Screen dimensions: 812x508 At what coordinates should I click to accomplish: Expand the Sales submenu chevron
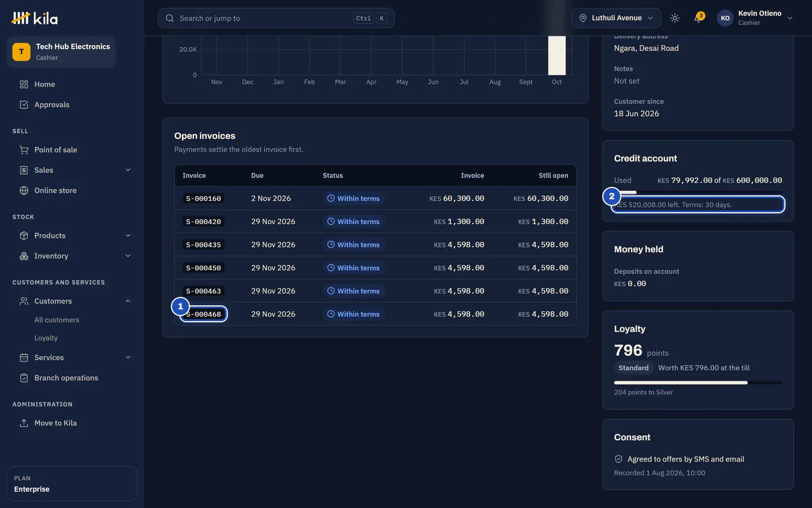pos(128,170)
